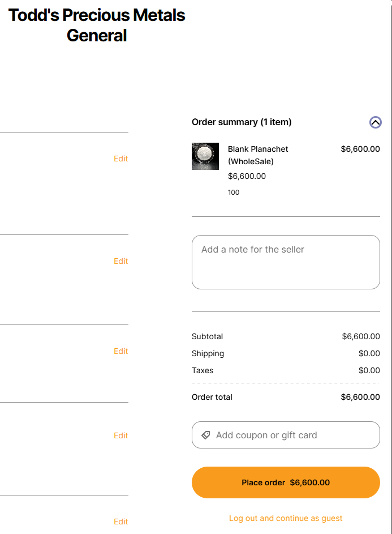Click the Order summary (1 item) heading
The width and height of the screenshot is (392, 534).
tap(242, 122)
